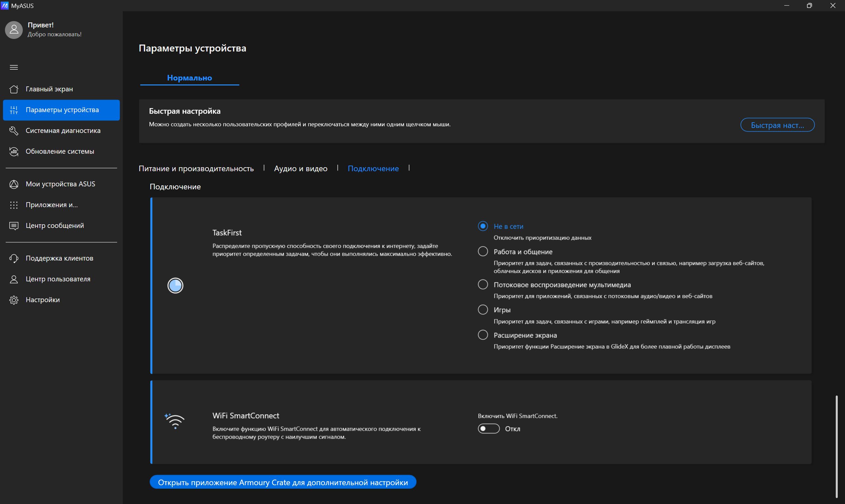845x504 pixels.
Task: Click the Откл toggle status label
Action: click(512, 429)
